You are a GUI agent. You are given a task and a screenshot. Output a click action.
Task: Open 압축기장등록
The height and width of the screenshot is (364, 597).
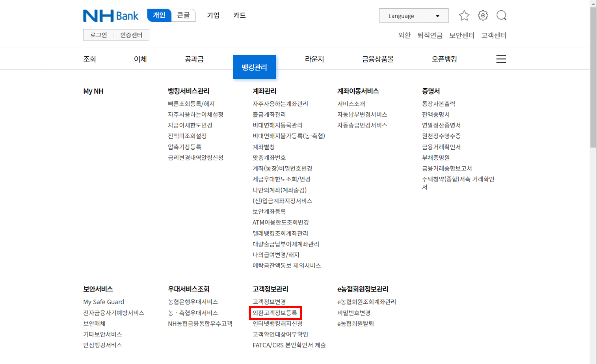[x=184, y=147]
